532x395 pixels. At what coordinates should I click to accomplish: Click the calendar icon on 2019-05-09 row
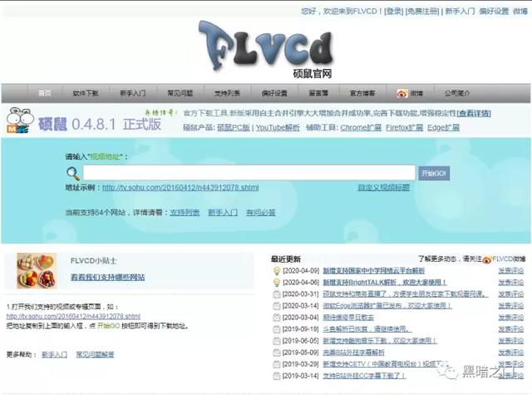click(277, 353)
